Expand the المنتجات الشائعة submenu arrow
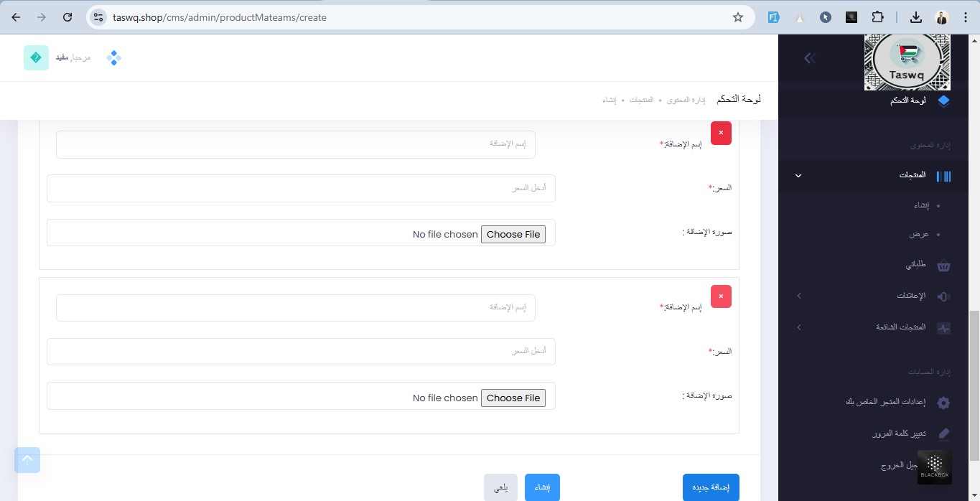This screenshot has height=501, width=980. coord(798,328)
